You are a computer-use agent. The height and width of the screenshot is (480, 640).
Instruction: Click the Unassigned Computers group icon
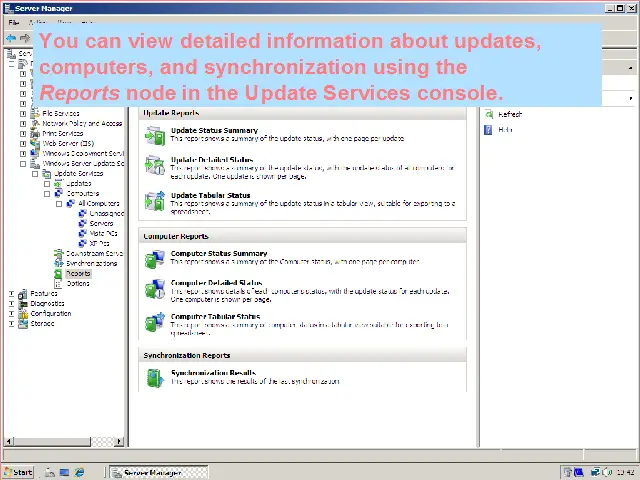point(82,213)
